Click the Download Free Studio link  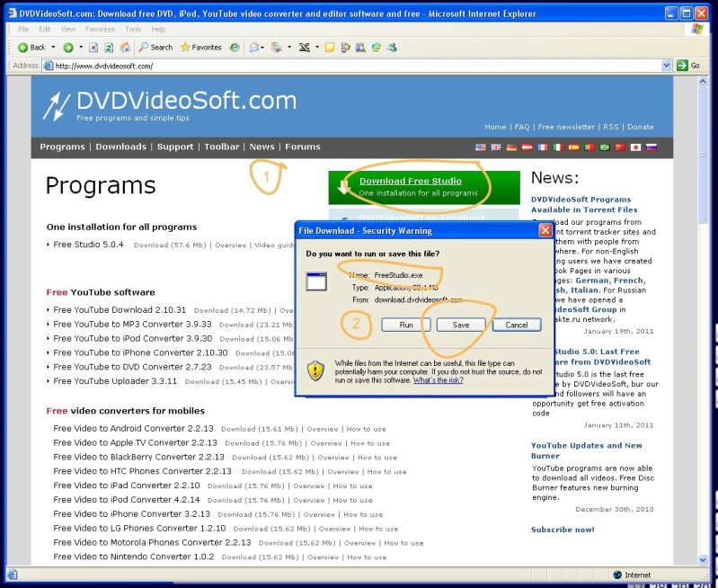(x=411, y=181)
